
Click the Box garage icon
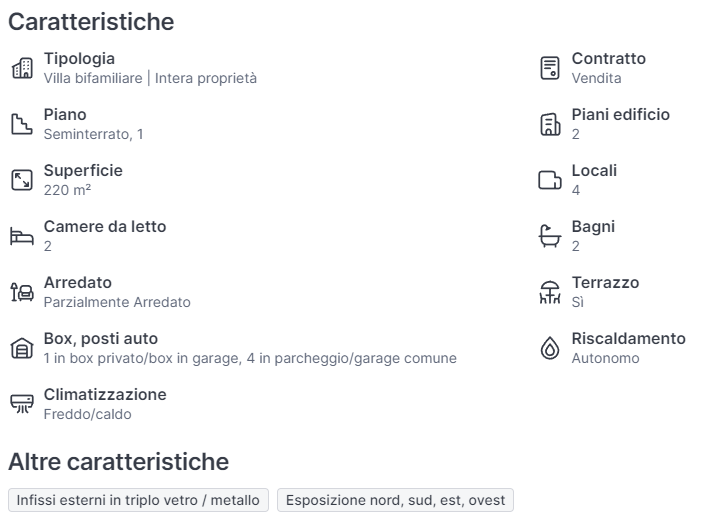tap(21, 348)
